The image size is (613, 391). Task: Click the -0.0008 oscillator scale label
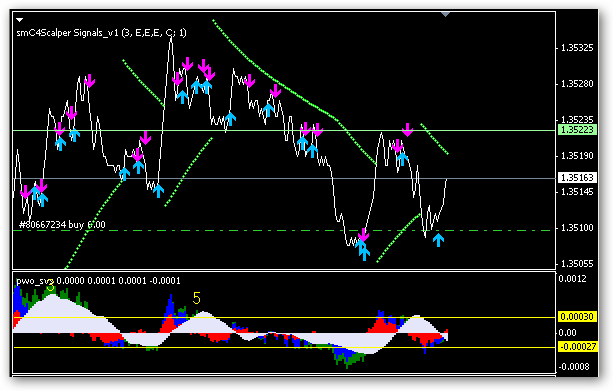coord(574,367)
